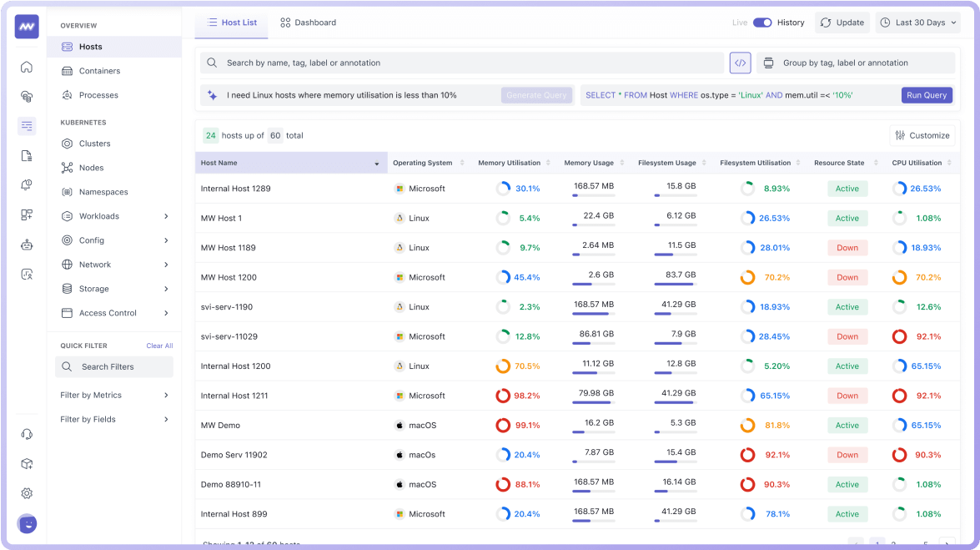Switch to the Dashboard tab
This screenshot has width=980, height=550.
[308, 23]
